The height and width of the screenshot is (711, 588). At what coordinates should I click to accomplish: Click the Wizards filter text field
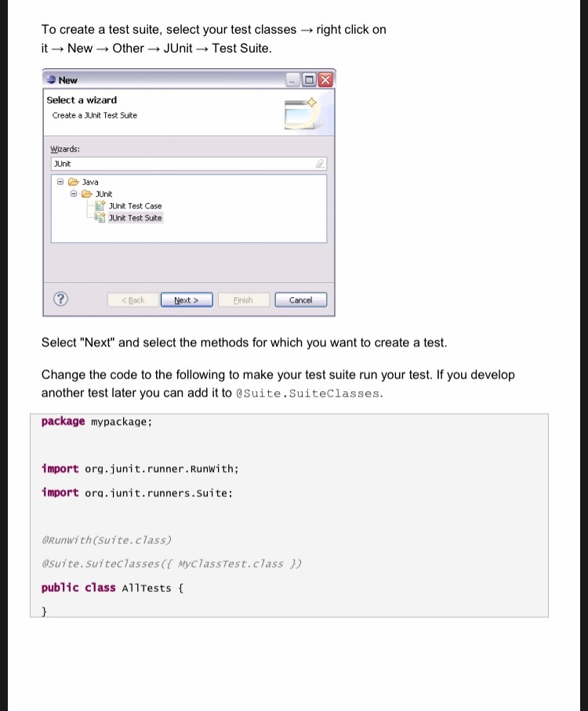click(x=189, y=164)
